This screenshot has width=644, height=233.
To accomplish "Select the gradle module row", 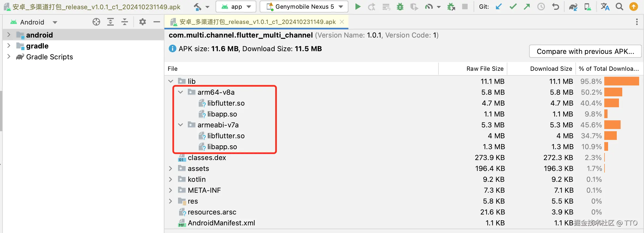I will pos(83,46).
